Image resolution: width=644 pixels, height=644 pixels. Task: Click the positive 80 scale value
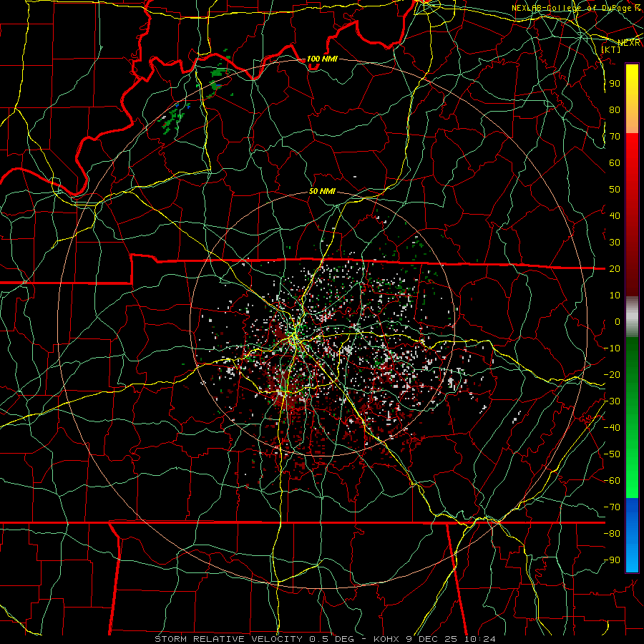coord(615,109)
